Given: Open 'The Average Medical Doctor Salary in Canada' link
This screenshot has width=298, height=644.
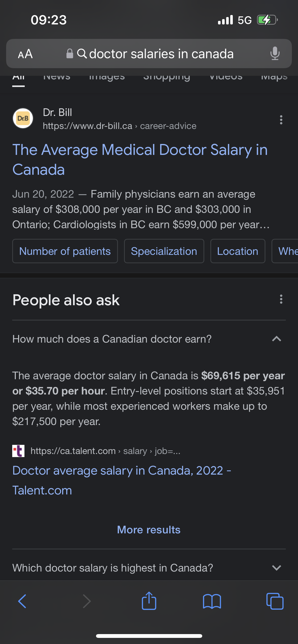Looking at the screenshot, I should coord(140,159).
